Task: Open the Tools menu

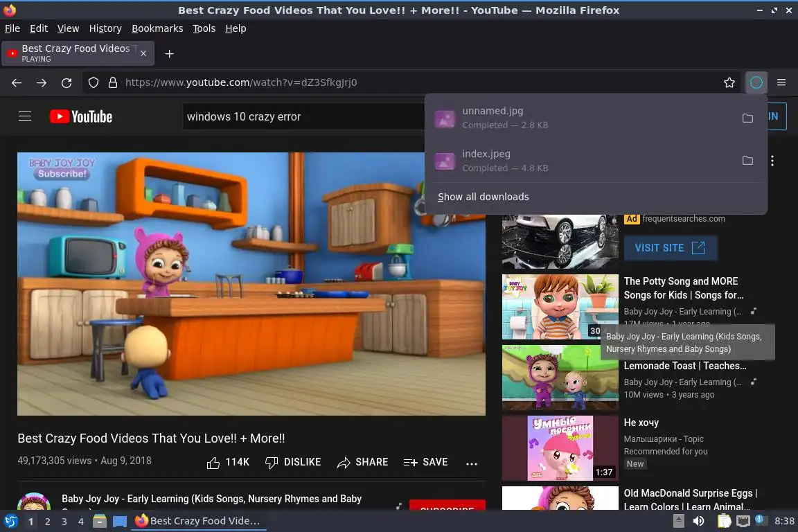Action: point(204,28)
